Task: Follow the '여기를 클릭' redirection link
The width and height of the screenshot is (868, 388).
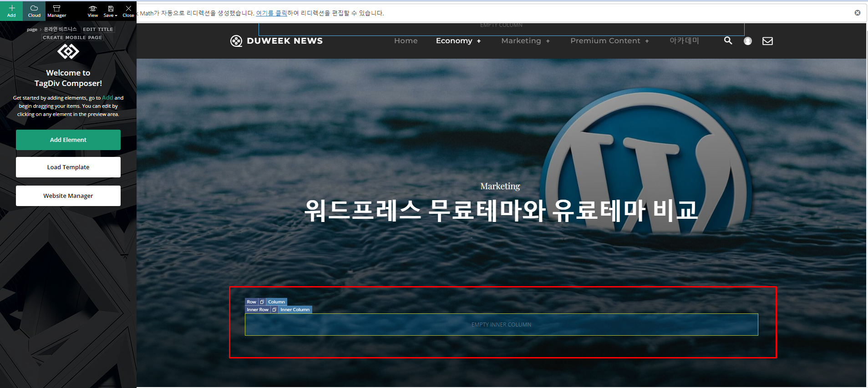Action: (x=271, y=13)
